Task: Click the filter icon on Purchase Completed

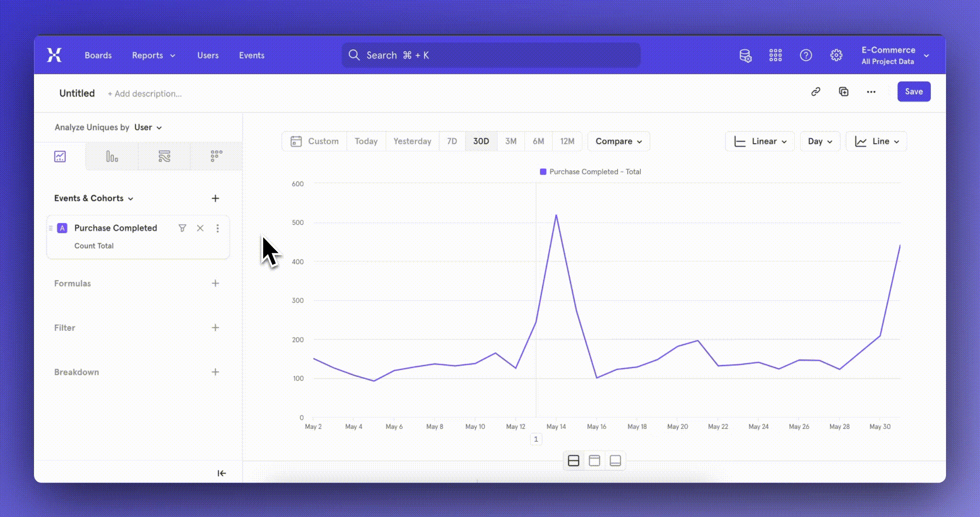Action: click(x=182, y=228)
